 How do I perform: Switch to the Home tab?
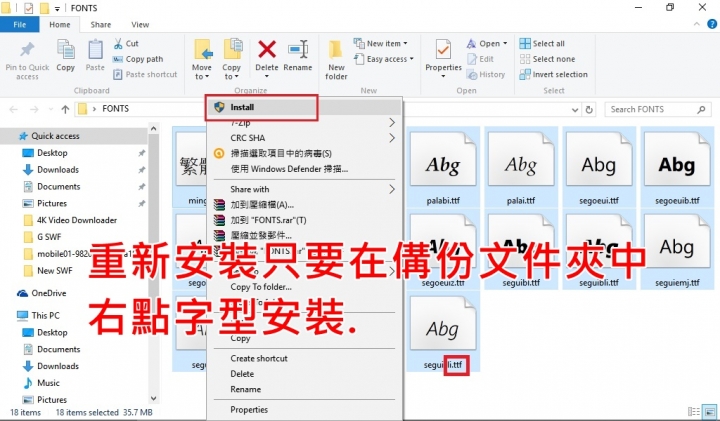(x=60, y=24)
